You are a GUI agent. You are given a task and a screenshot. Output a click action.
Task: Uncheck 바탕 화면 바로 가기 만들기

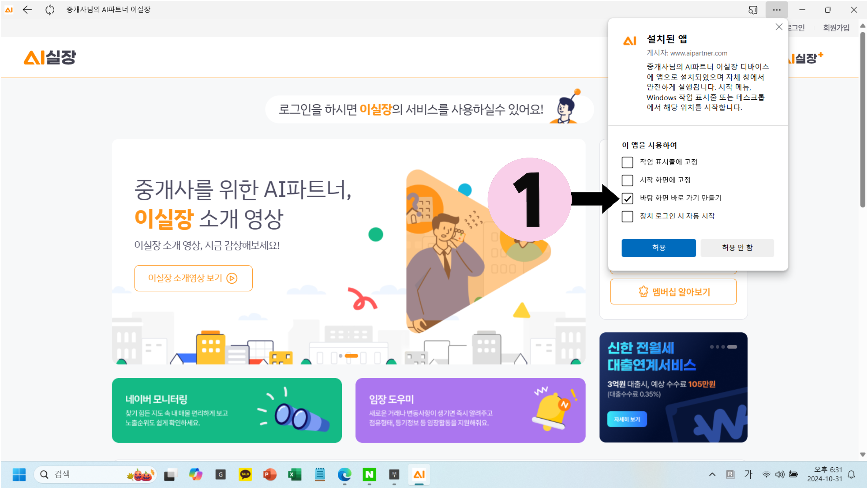pos(627,198)
